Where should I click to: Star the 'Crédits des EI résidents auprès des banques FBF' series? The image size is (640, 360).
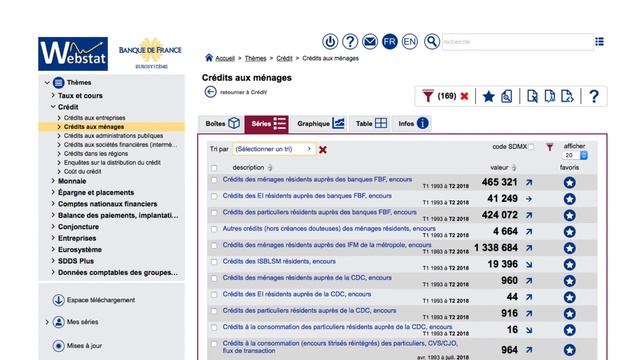[x=570, y=199]
